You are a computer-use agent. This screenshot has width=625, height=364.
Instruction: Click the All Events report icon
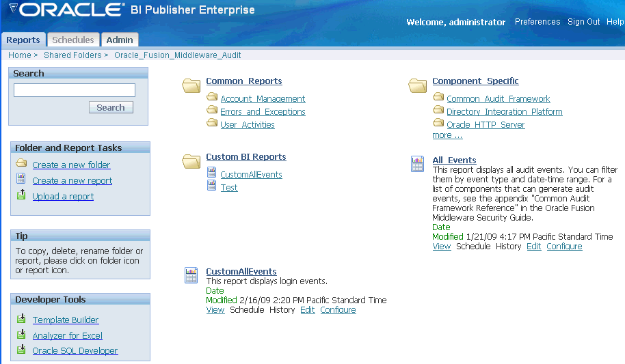click(x=417, y=164)
